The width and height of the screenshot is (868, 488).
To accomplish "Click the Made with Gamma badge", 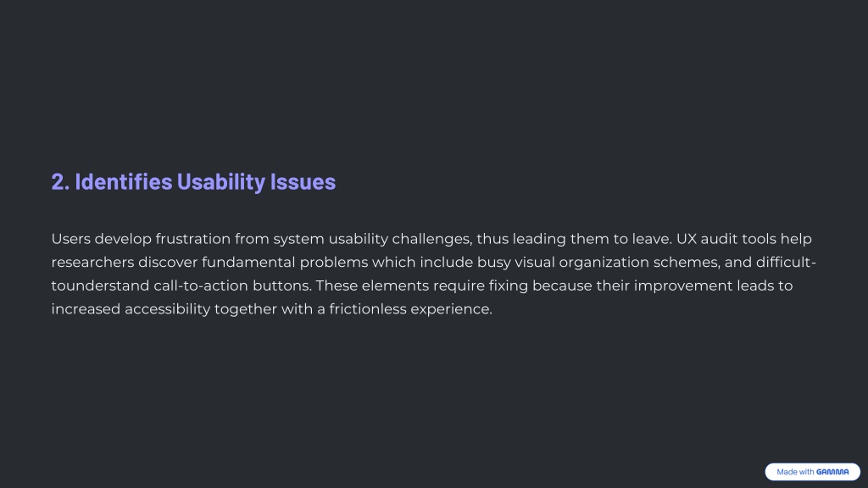I will pyautogui.click(x=812, y=471).
